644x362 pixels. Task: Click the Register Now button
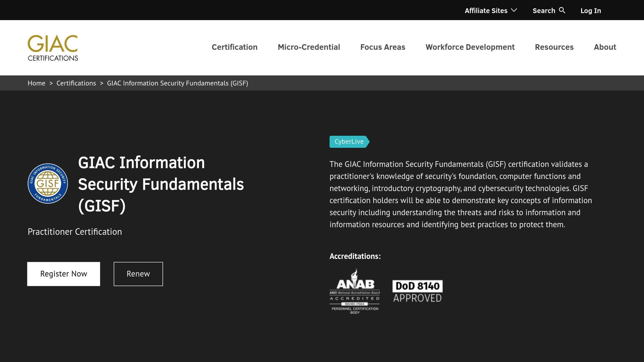(x=64, y=274)
